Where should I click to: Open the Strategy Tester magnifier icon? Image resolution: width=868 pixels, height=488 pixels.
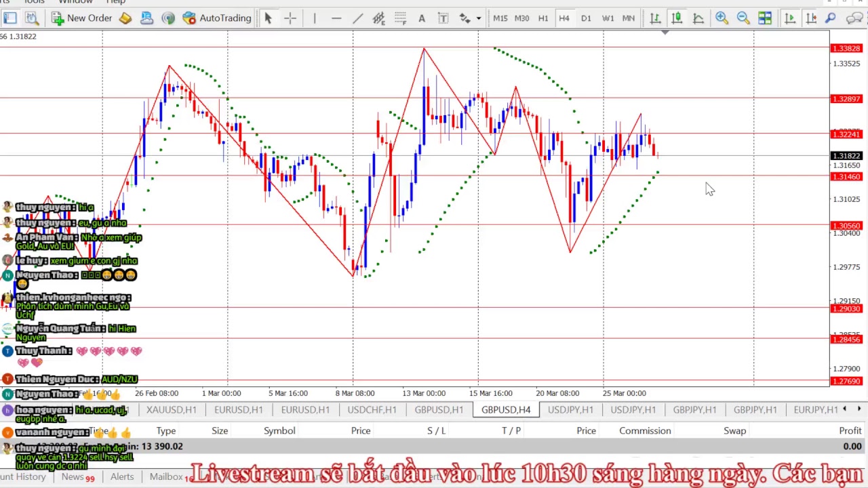coord(32,18)
